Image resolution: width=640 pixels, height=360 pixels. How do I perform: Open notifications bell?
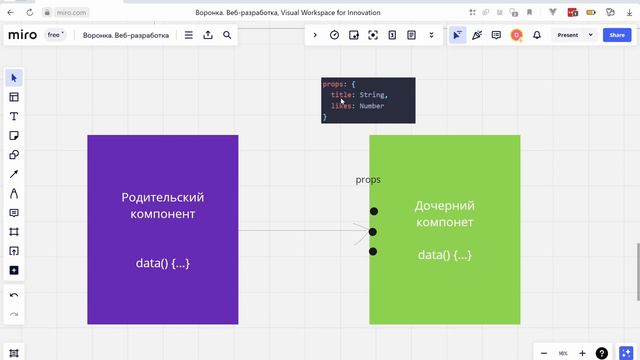pyautogui.click(x=537, y=35)
